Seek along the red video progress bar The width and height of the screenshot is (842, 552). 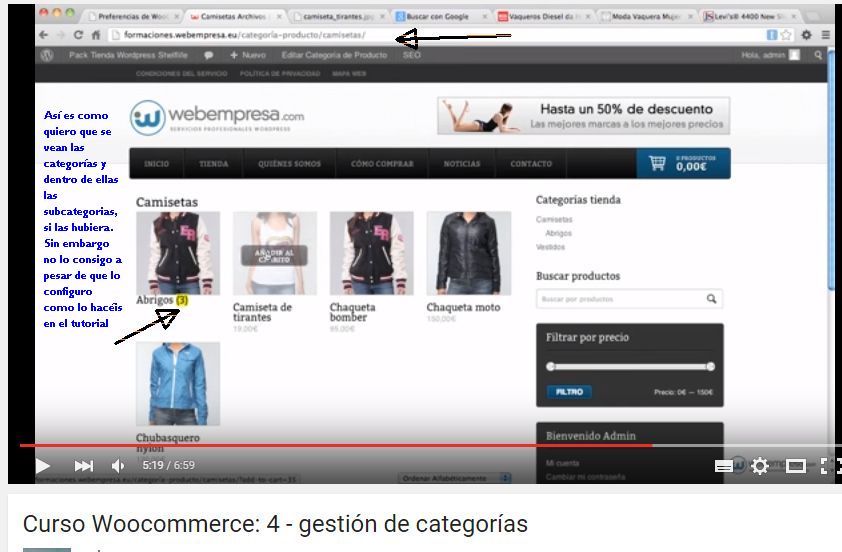click(336, 445)
